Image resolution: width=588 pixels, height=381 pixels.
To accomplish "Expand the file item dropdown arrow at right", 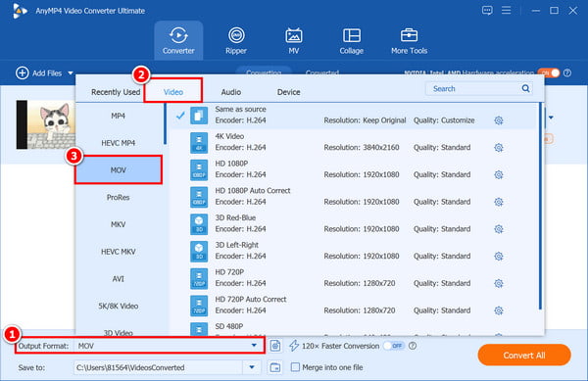I will [x=551, y=118].
